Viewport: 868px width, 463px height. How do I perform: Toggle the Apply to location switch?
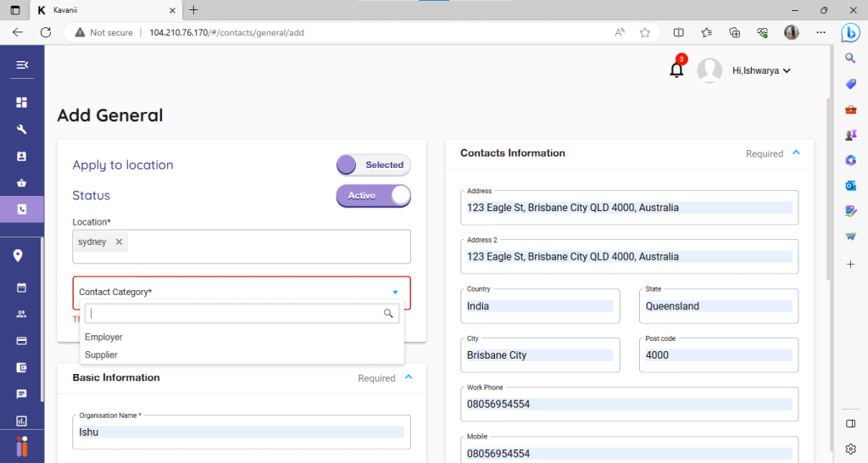373,165
